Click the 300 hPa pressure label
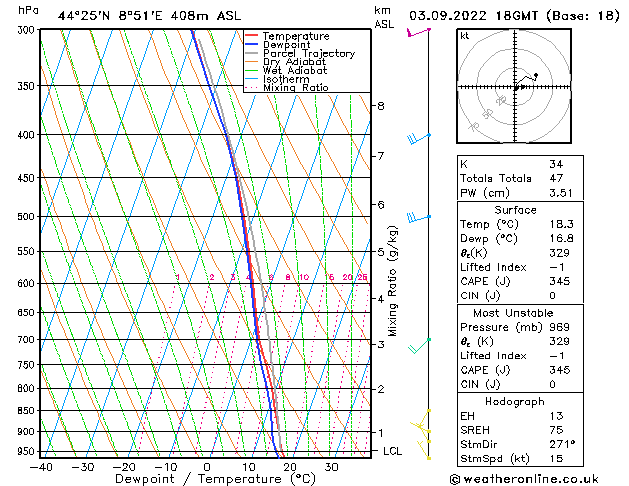The width and height of the screenshot is (629, 486). tap(28, 30)
